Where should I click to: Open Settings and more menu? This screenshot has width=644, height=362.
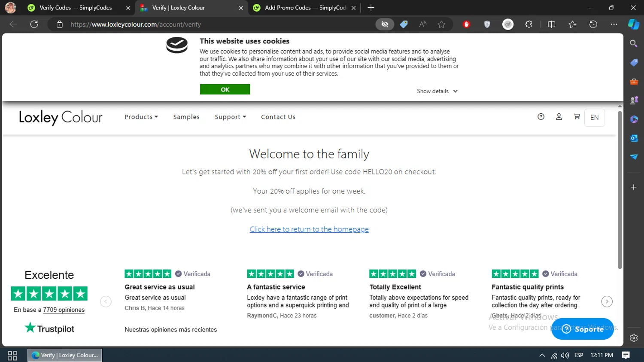[614, 24]
